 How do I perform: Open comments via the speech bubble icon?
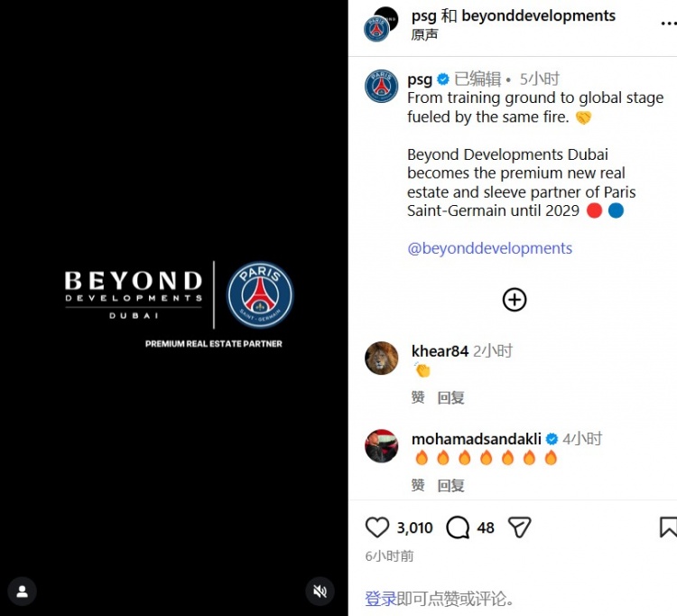point(458,527)
